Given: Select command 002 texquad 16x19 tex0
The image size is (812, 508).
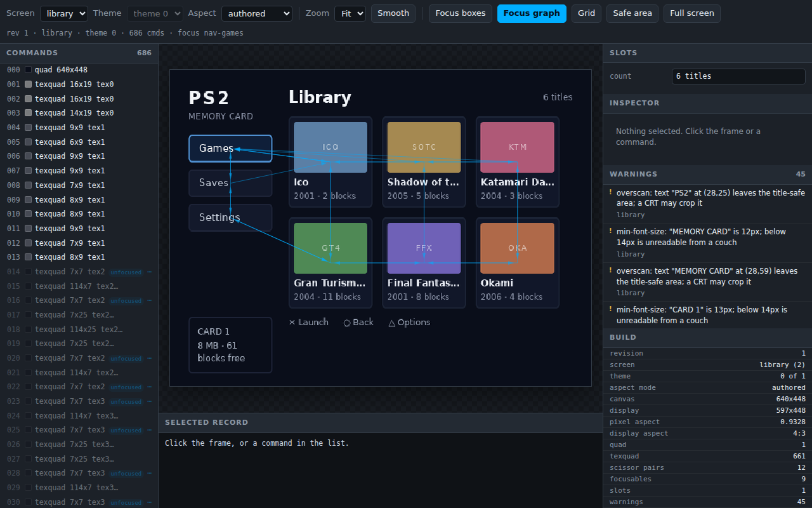Looking at the screenshot, I should (x=79, y=99).
